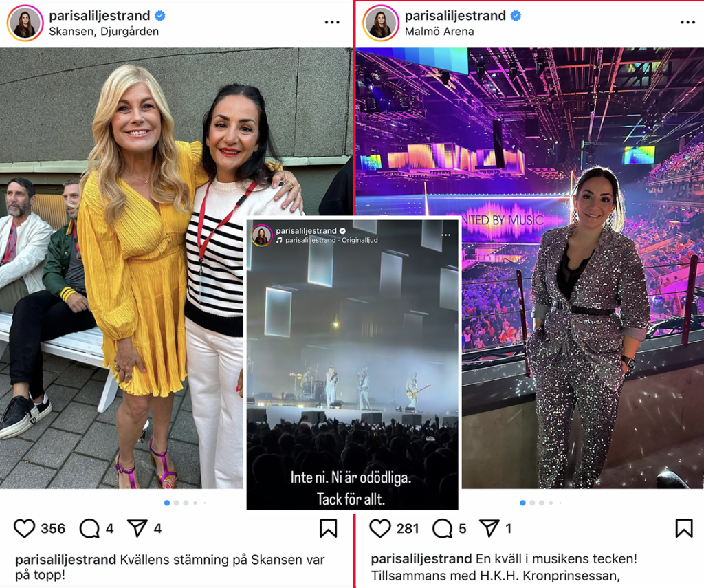Open options menu on the concert reel
This screenshot has height=588, width=704.
(x=445, y=235)
